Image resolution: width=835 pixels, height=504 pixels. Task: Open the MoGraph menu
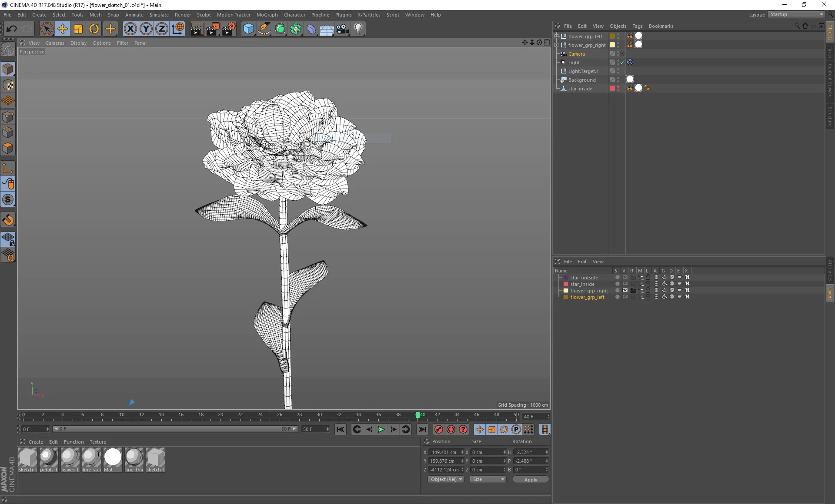pos(267,15)
